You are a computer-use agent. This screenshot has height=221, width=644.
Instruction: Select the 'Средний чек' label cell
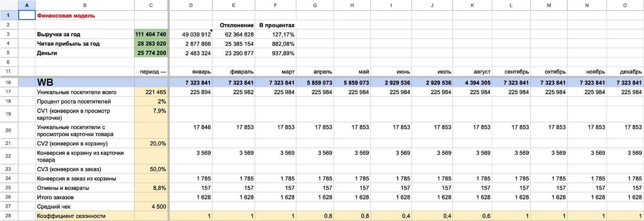click(x=85, y=207)
